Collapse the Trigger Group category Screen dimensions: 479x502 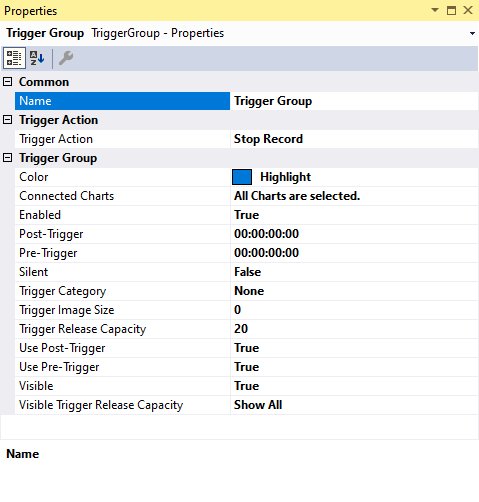click(7, 158)
